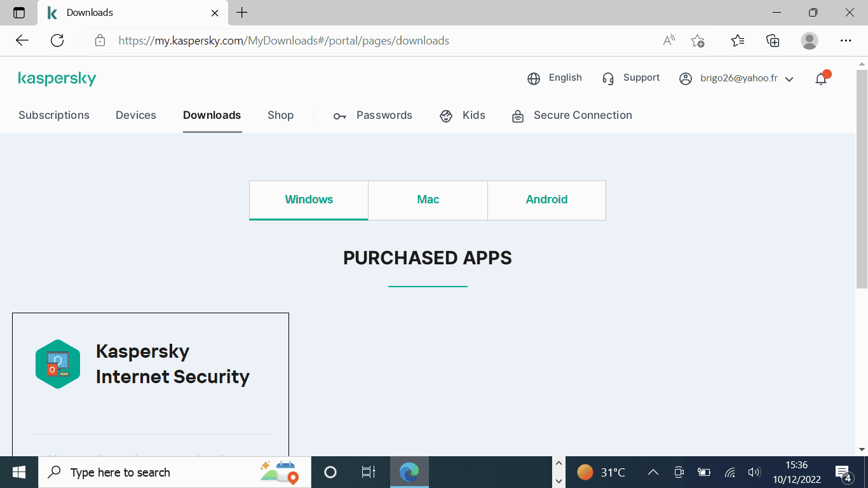868x488 pixels.
Task: Open a new browser tab
Action: pos(242,13)
